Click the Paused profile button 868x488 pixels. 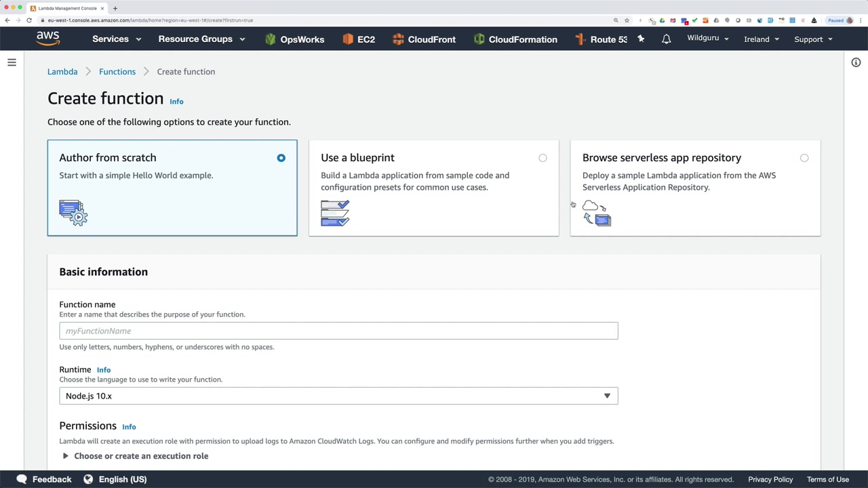(840, 20)
